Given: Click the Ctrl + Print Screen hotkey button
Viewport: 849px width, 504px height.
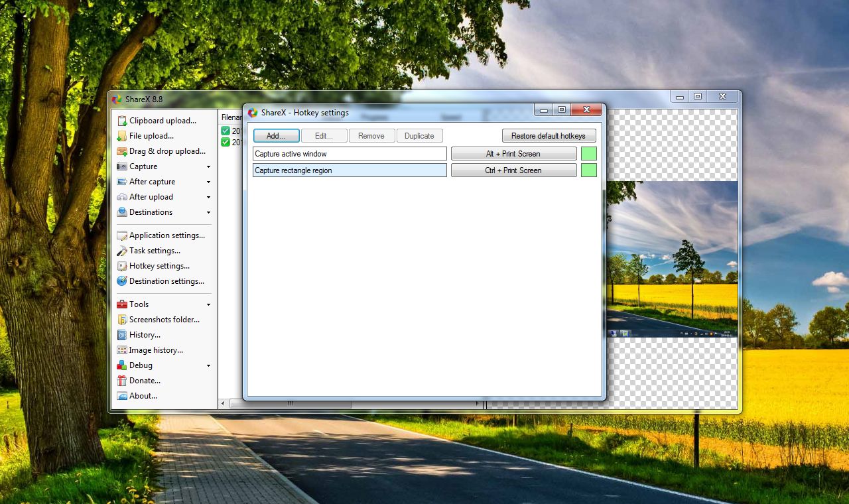Looking at the screenshot, I should click(x=513, y=170).
